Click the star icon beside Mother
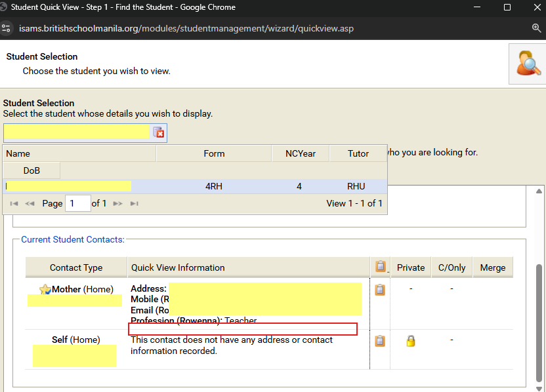 point(45,290)
